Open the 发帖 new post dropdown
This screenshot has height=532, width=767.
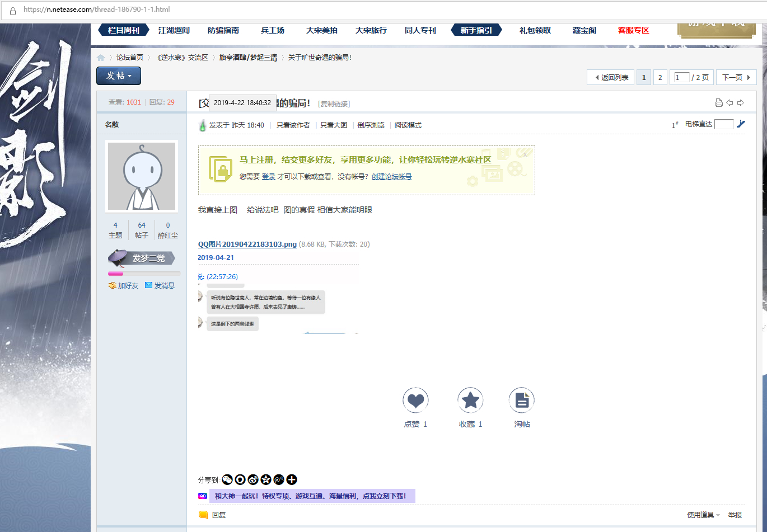click(x=119, y=76)
